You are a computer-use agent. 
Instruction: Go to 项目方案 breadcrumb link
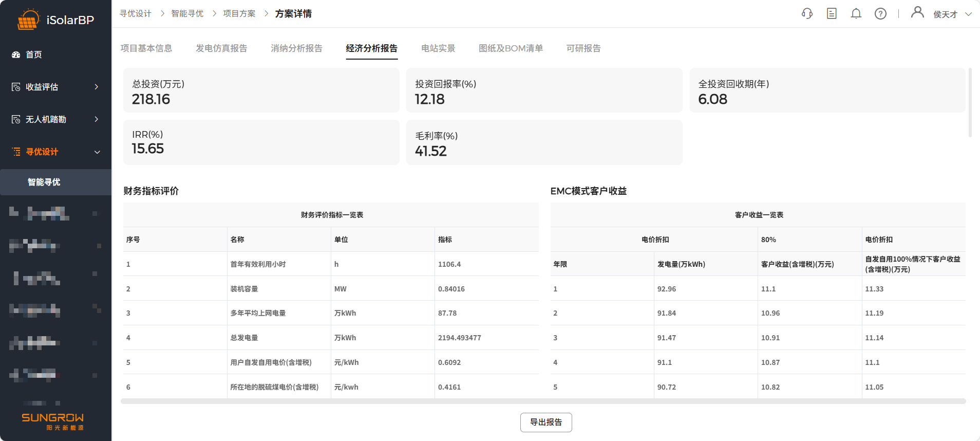point(239,14)
